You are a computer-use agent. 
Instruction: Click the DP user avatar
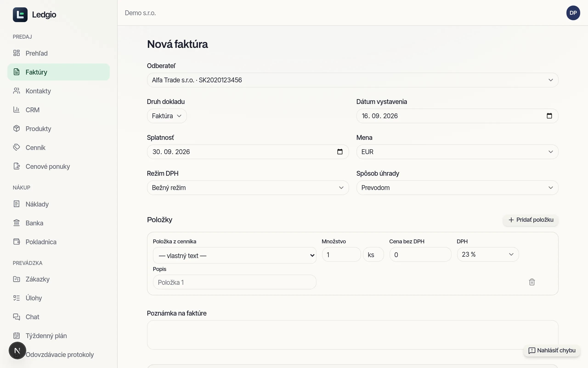(x=573, y=13)
